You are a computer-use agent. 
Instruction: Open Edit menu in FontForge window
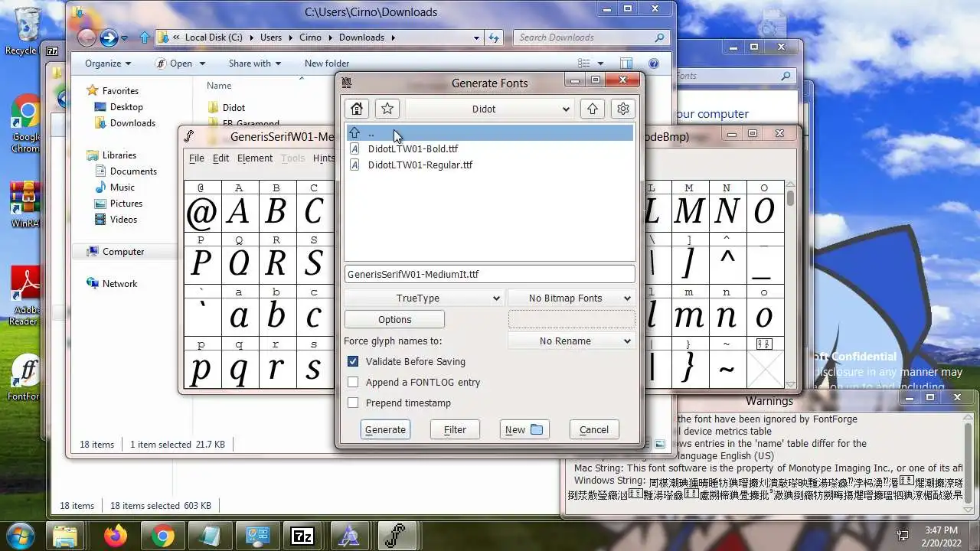pyautogui.click(x=220, y=158)
